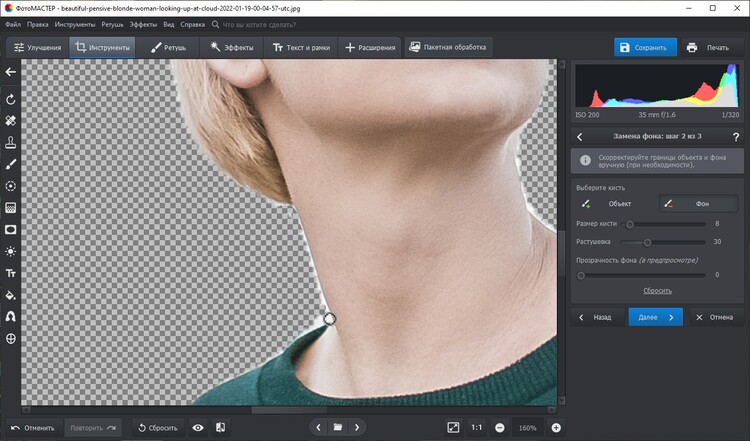
Task: Select the paint bucket fill tool
Action: (11, 295)
